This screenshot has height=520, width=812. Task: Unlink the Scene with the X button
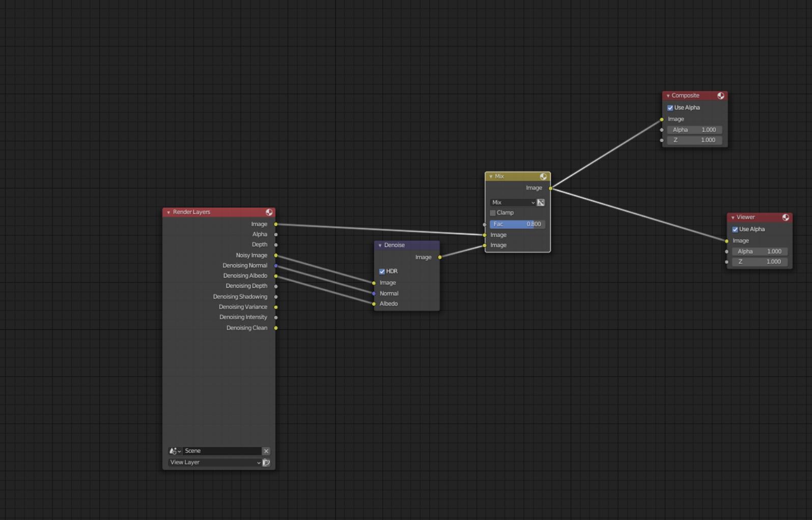click(x=266, y=451)
